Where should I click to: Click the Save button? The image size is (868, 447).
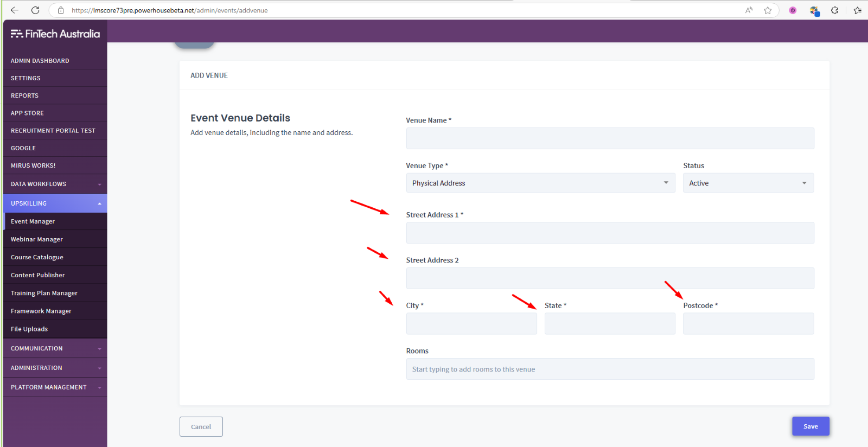point(810,426)
